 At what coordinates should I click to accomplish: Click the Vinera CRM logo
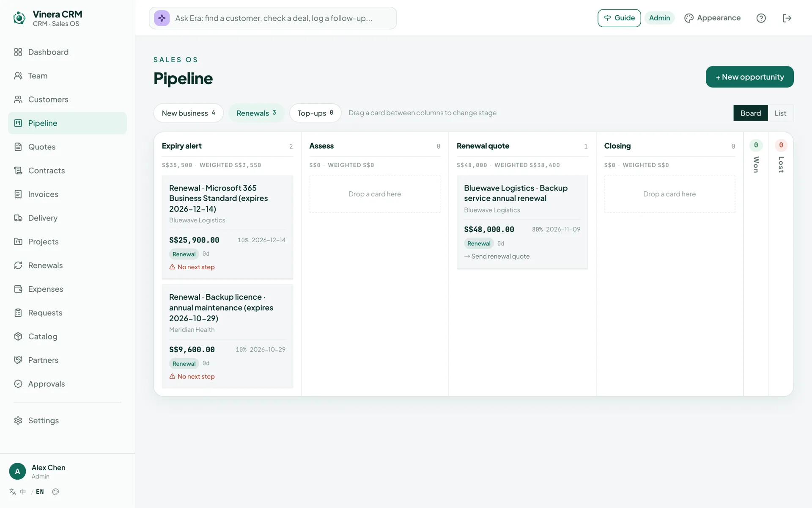19,18
